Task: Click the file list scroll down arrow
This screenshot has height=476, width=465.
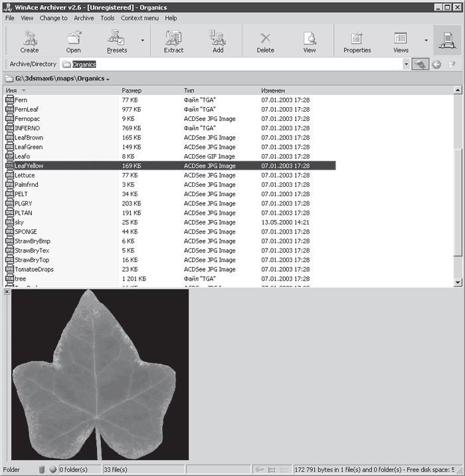Action: click(x=458, y=283)
